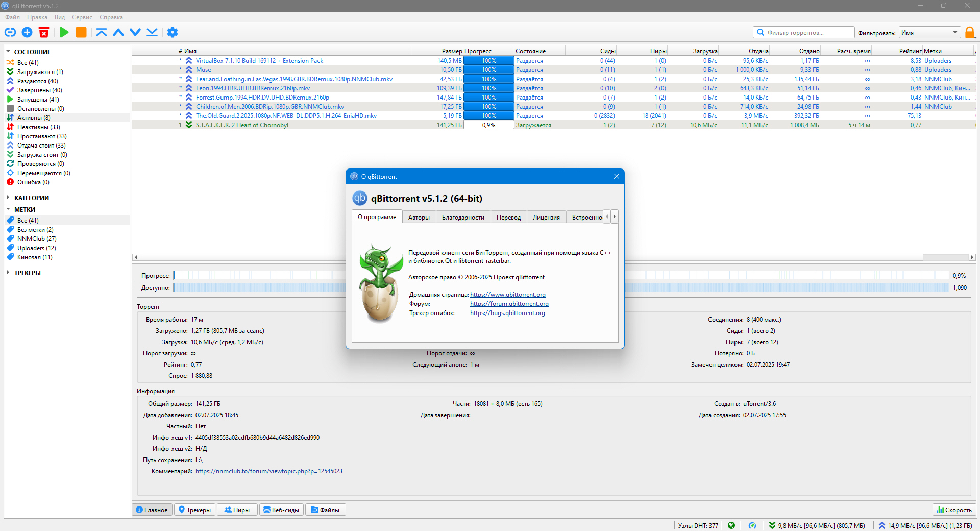This screenshot has width=980, height=531.
Task: Open the Файл menu
Action: (12, 17)
